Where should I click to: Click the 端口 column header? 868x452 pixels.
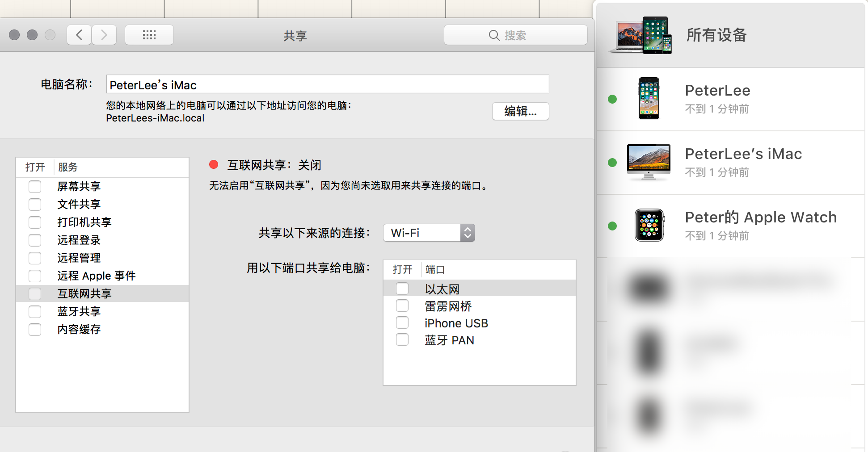[435, 269]
